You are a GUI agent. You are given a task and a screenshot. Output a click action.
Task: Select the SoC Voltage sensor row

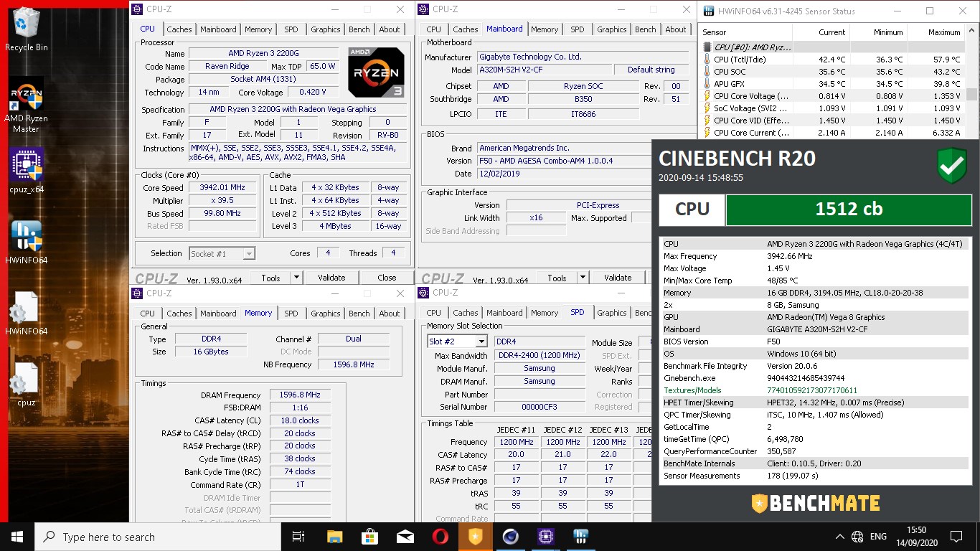point(833,108)
